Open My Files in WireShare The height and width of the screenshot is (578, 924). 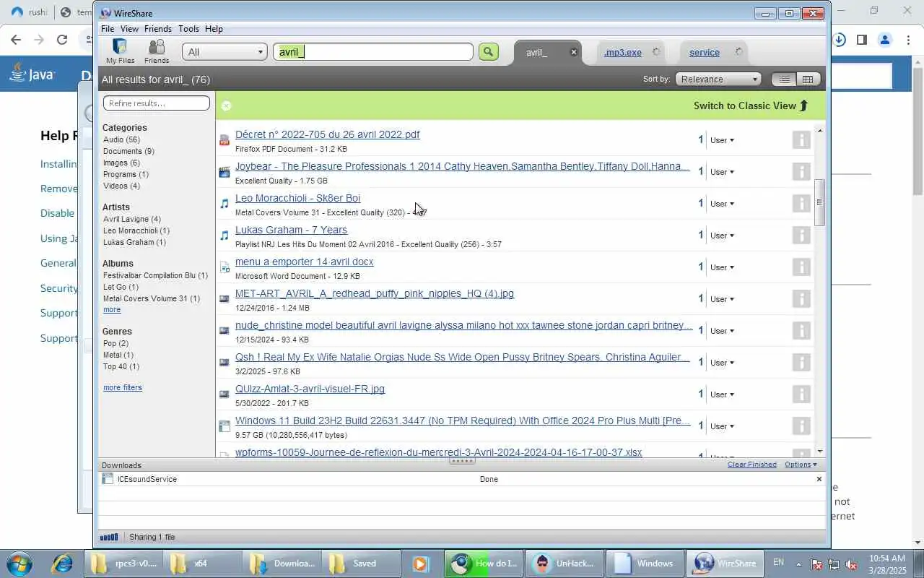point(120,51)
